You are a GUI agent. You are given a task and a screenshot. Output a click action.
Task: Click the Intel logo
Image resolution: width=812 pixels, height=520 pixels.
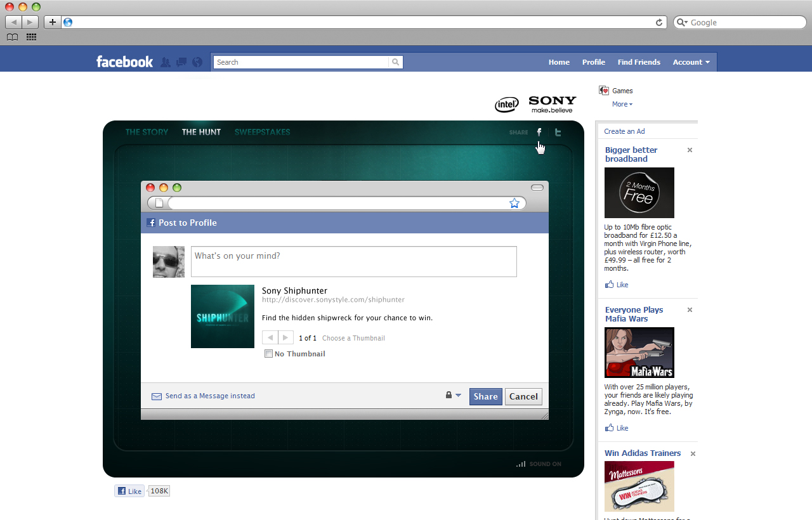click(507, 105)
